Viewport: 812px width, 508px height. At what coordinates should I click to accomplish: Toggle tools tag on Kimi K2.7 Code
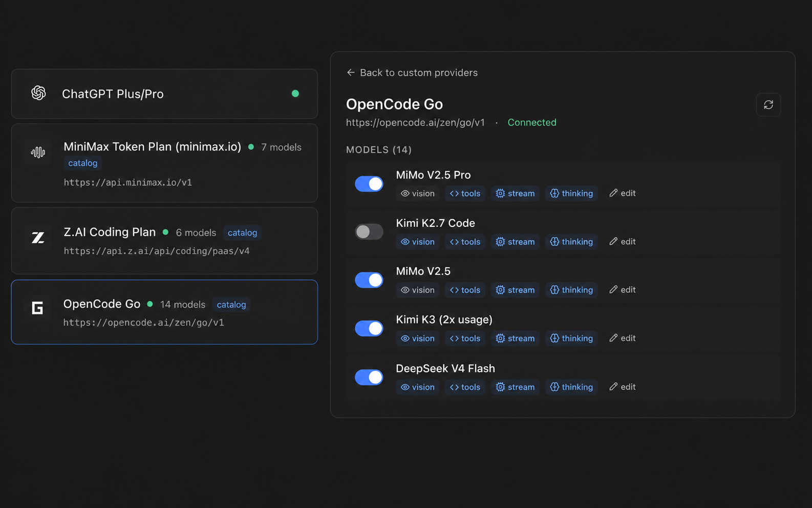[x=465, y=242]
